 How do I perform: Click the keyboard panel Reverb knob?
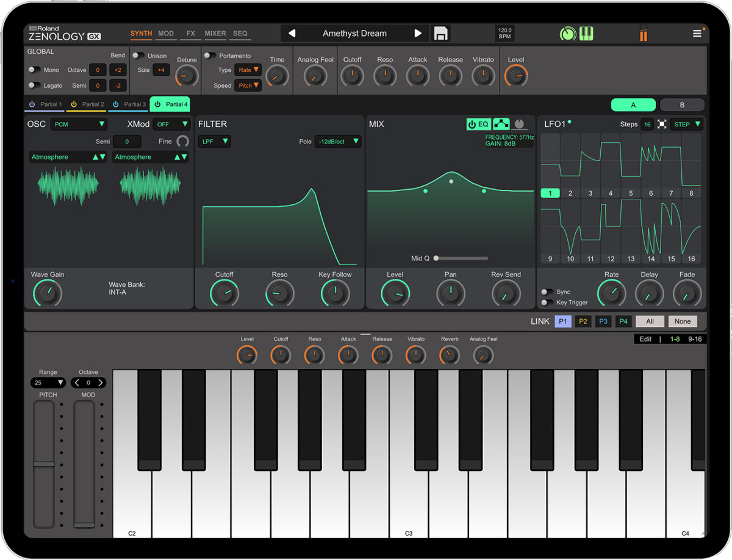[450, 354]
